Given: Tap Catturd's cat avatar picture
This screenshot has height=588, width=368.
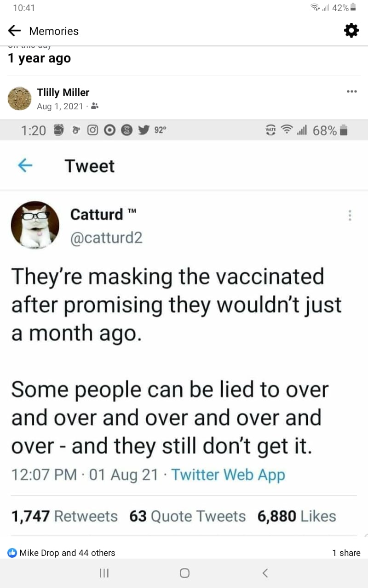Looking at the screenshot, I should point(35,225).
